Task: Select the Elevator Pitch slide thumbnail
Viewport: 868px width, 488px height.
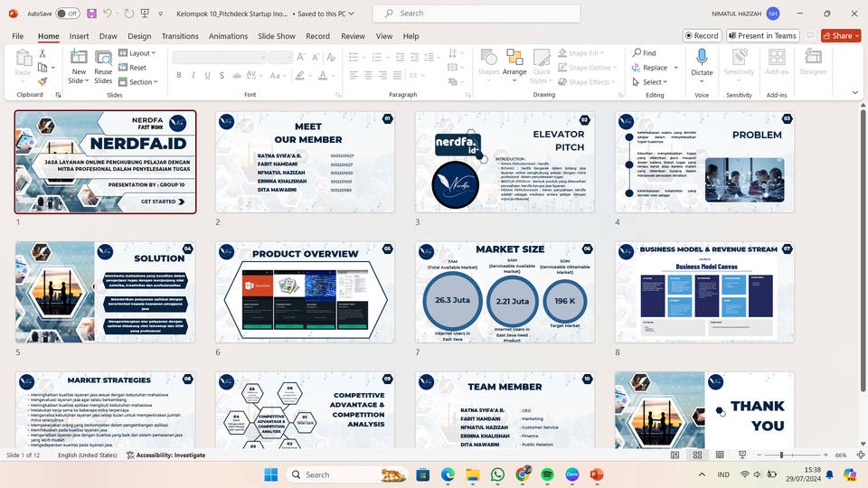Action: (x=505, y=162)
